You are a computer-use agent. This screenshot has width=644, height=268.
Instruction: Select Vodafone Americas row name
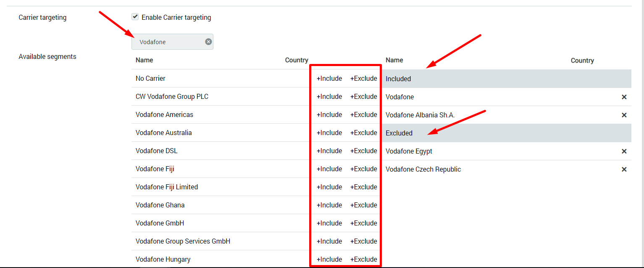164,114
